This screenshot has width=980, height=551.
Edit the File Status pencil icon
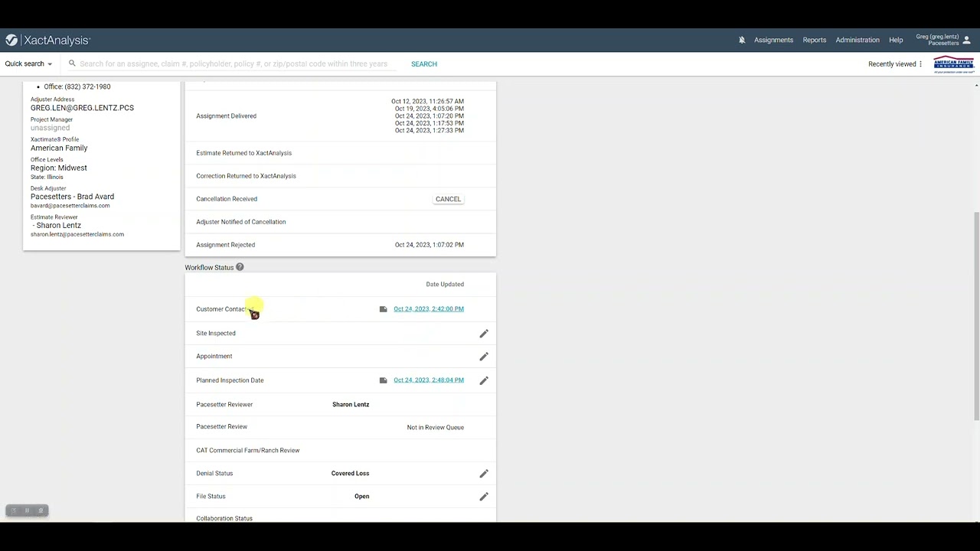click(x=484, y=497)
